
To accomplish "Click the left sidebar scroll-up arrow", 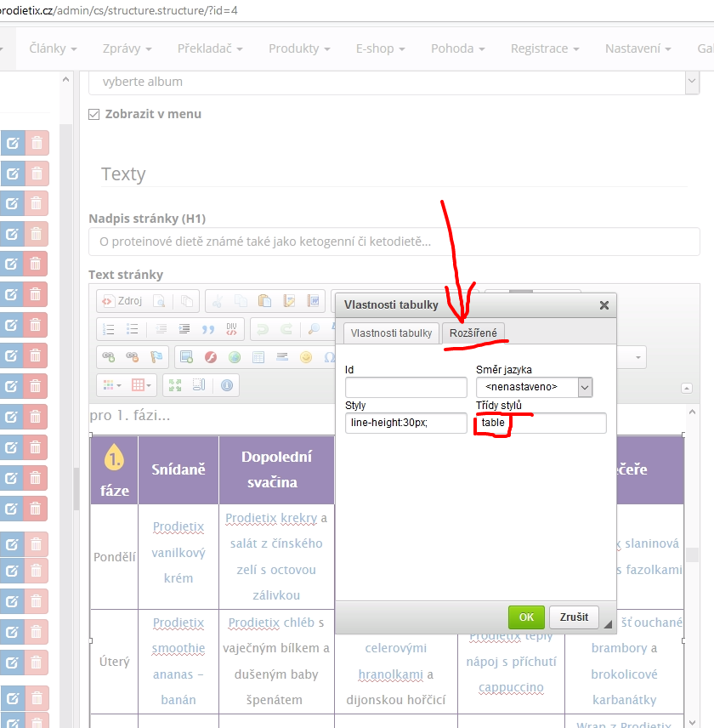I will 66,80.
